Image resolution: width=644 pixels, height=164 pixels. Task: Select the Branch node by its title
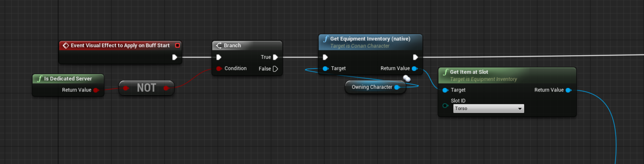pyautogui.click(x=232, y=45)
